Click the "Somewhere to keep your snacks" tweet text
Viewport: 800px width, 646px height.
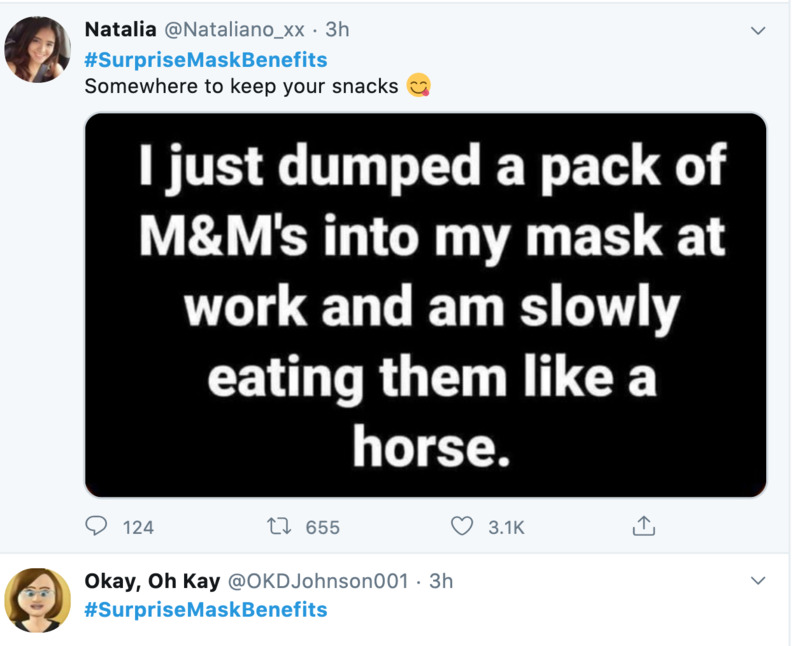pos(241,86)
